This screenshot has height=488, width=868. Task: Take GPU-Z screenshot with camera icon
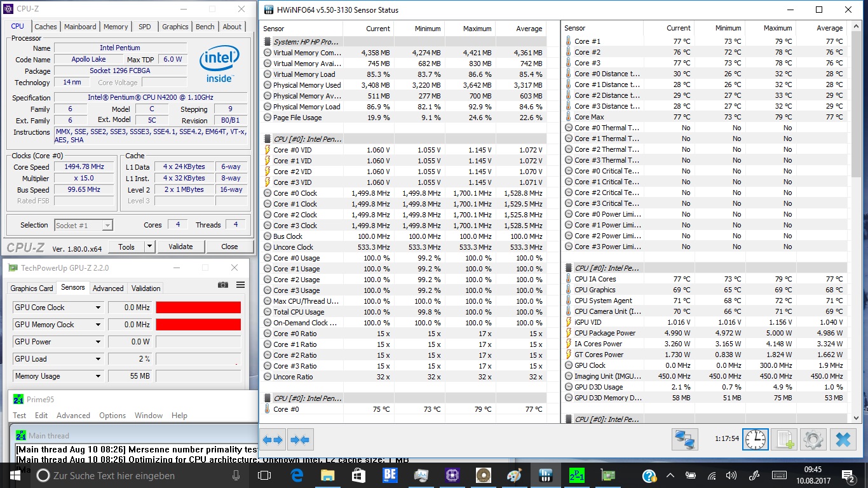click(223, 285)
